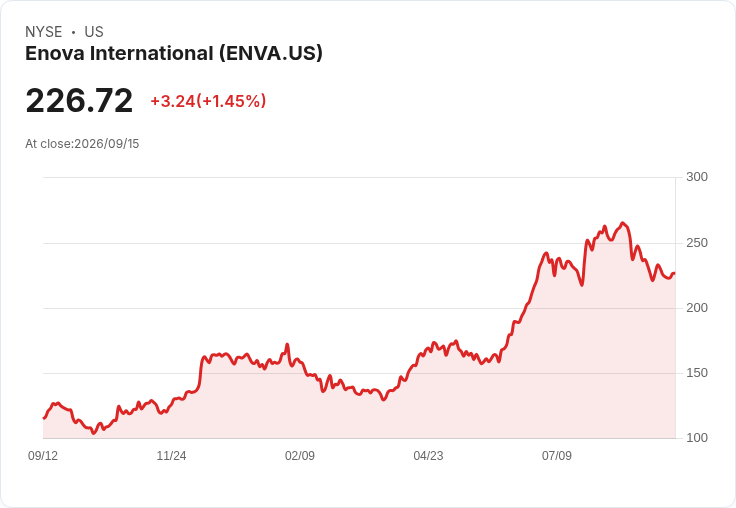Screen dimensions: 736x508
Task: Click the starting point of price line
Action: (x=44, y=418)
